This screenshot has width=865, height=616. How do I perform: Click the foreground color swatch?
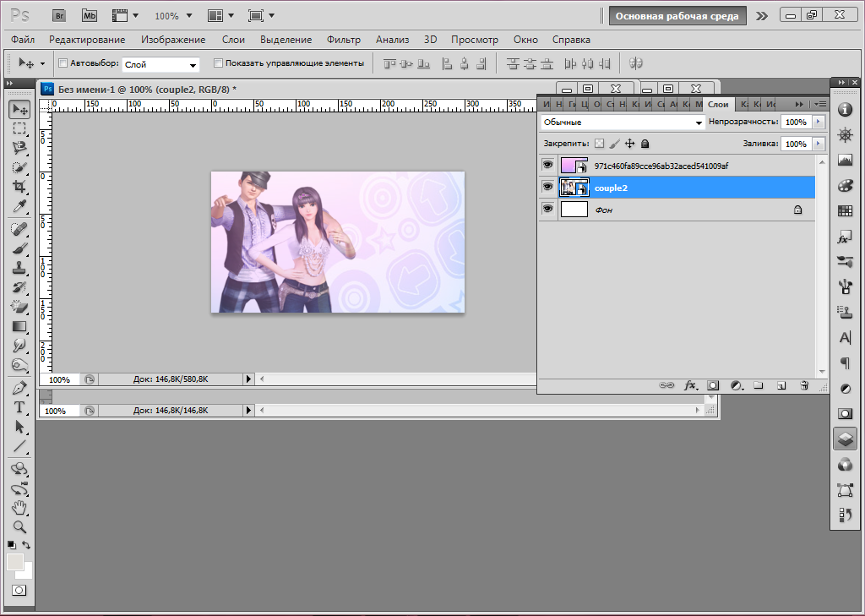tap(14, 563)
